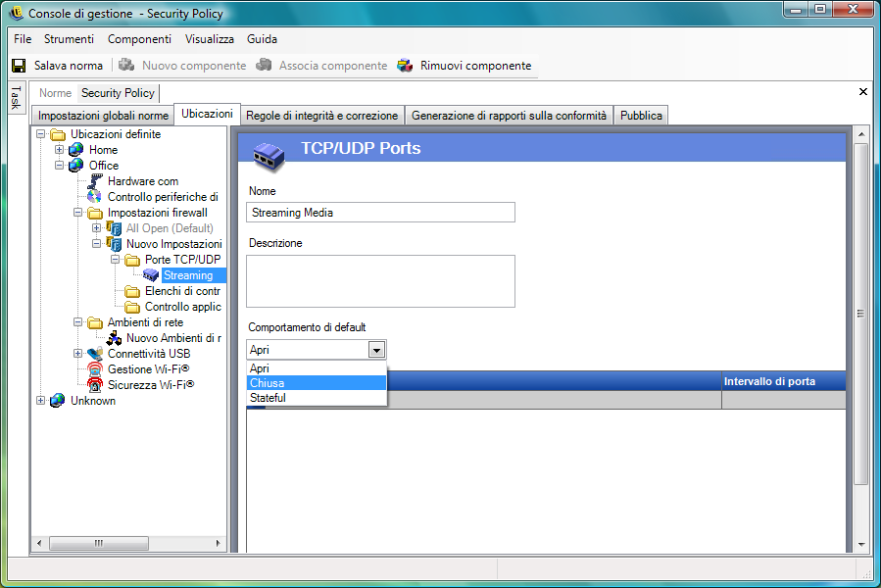Click into the Descrizione text area
Screen dimensions: 881x588
click(x=380, y=281)
